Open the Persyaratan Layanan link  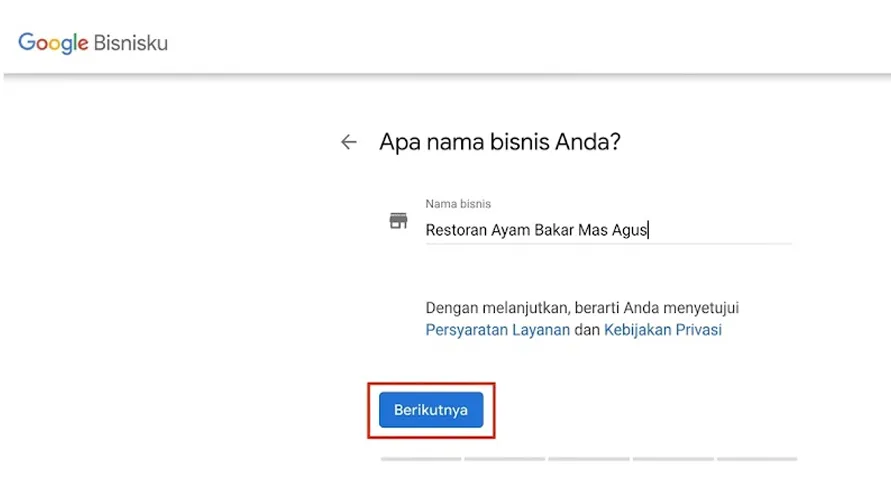click(x=498, y=330)
